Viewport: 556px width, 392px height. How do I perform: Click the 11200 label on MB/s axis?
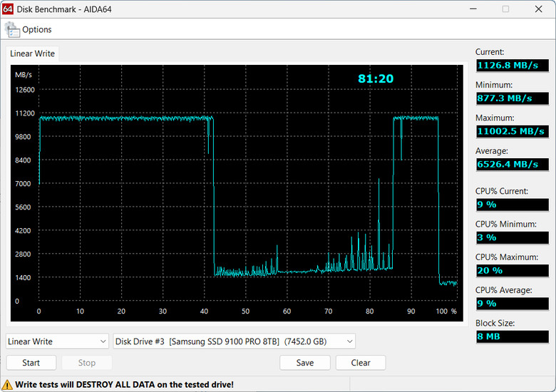(25, 113)
